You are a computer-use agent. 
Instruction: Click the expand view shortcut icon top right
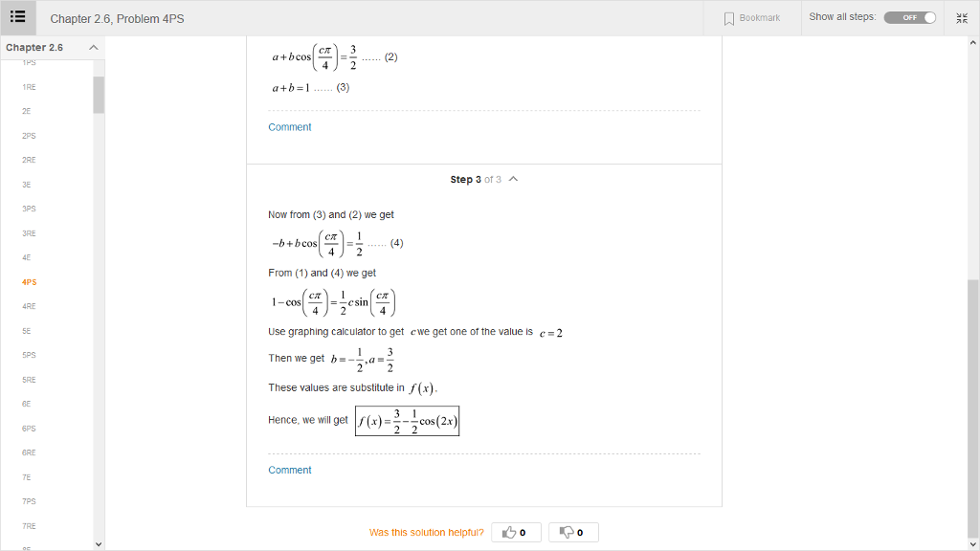[x=962, y=17]
